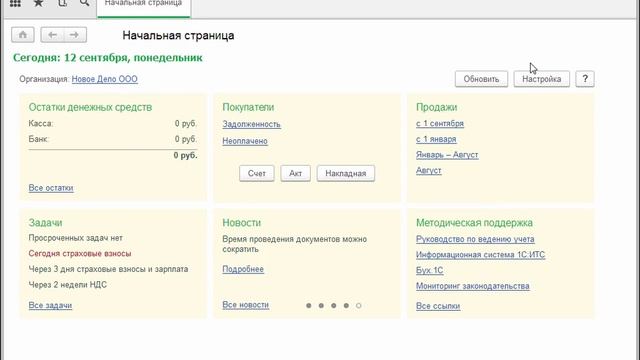This screenshot has height=360, width=640.
Task: Select Через 2 недели НДС task
Action: [x=68, y=285]
